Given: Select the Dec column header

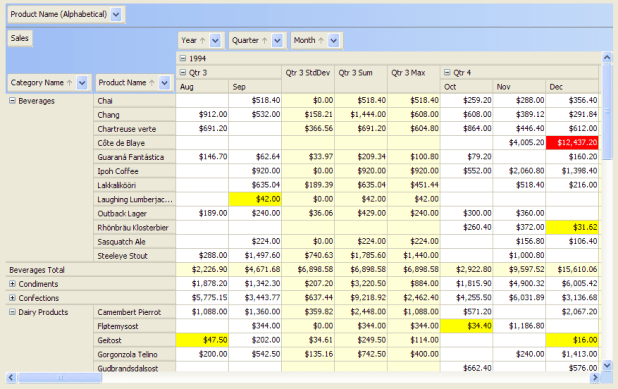Looking at the screenshot, I should point(572,87).
